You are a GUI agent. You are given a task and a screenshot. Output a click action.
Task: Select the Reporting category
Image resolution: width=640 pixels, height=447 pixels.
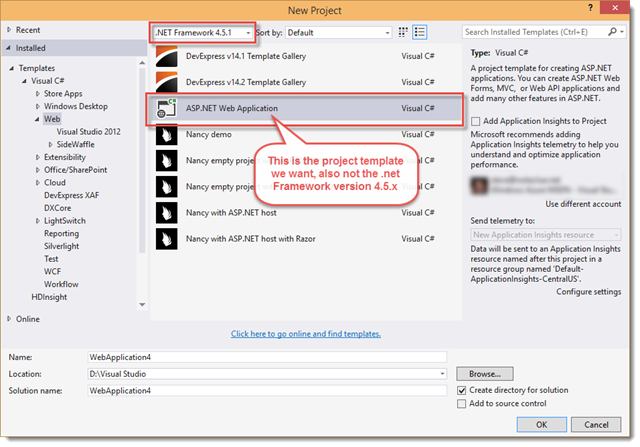(x=62, y=234)
